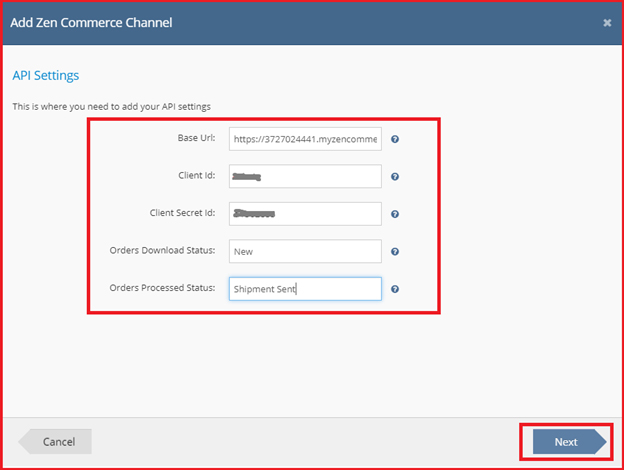Select the 'Client Id:' label

pyautogui.click(x=197, y=176)
